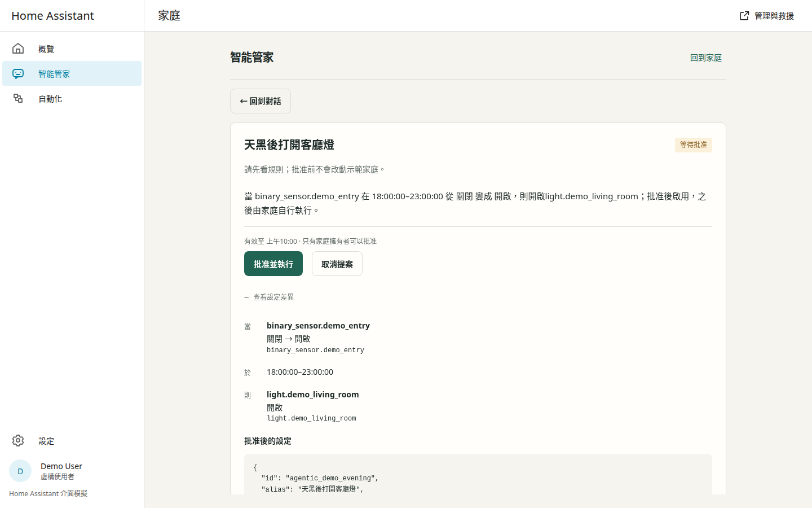Approve with the 批准並執行 button

coord(273,264)
